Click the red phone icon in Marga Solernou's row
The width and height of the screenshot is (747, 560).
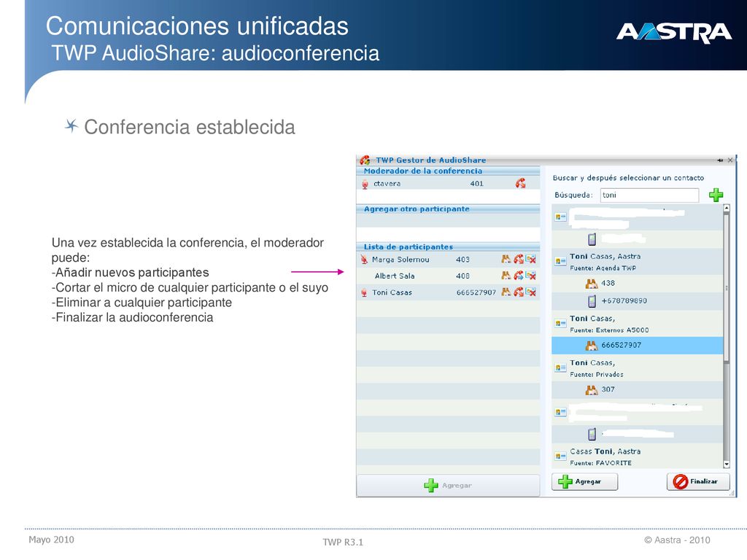point(519,259)
